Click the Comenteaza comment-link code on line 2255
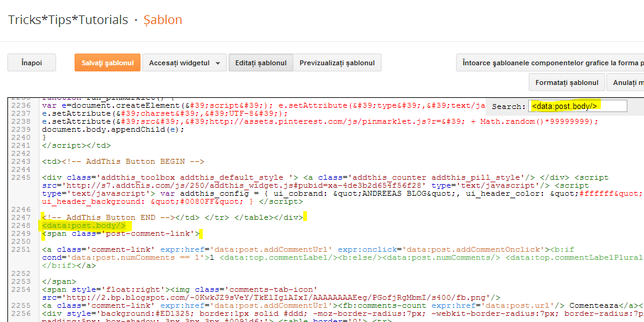This screenshot has height=322, width=644. pos(343,306)
